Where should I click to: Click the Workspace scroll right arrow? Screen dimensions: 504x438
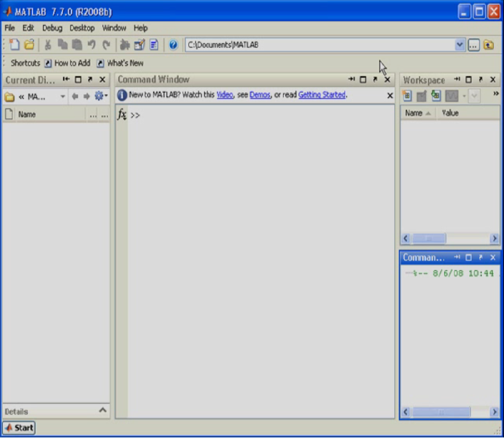point(495,238)
